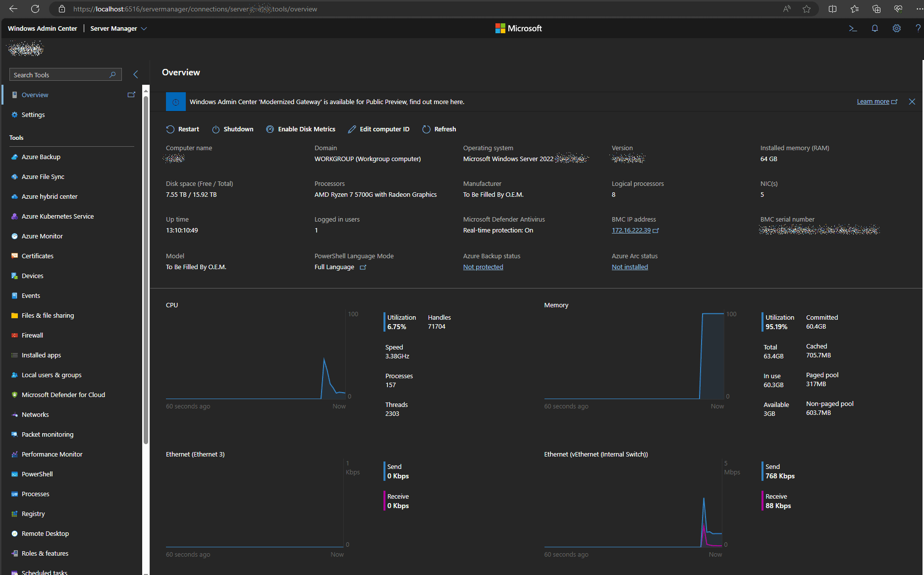
Task: Open the Firewall tool
Action: [32, 336]
